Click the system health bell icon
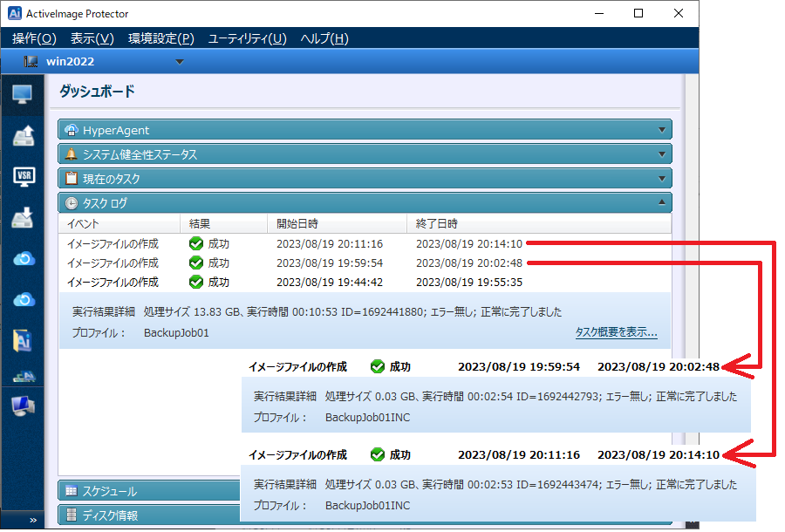 coord(72,154)
